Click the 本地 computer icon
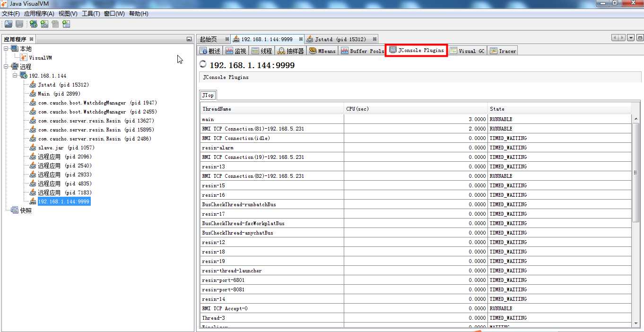Viewport: 644px width, 332px height. (15, 49)
